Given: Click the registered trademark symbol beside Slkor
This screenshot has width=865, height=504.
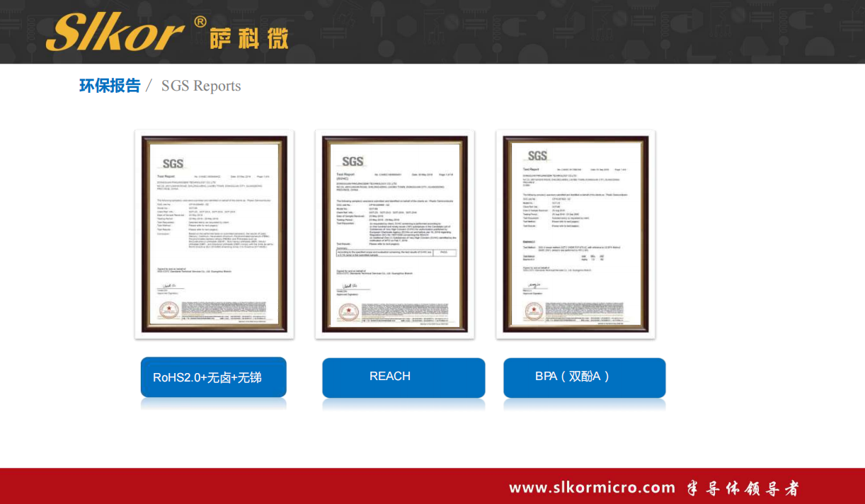Looking at the screenshot, I should click(200, 21).
